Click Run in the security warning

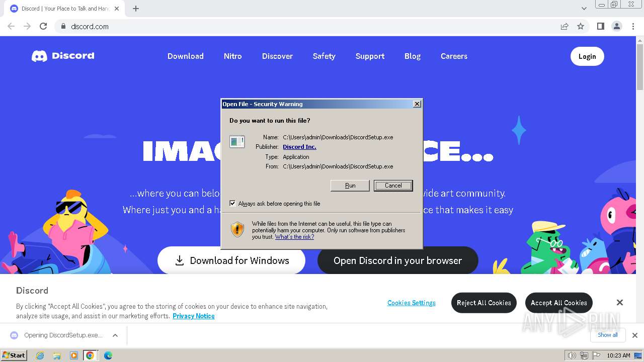(x=350, y=186)
